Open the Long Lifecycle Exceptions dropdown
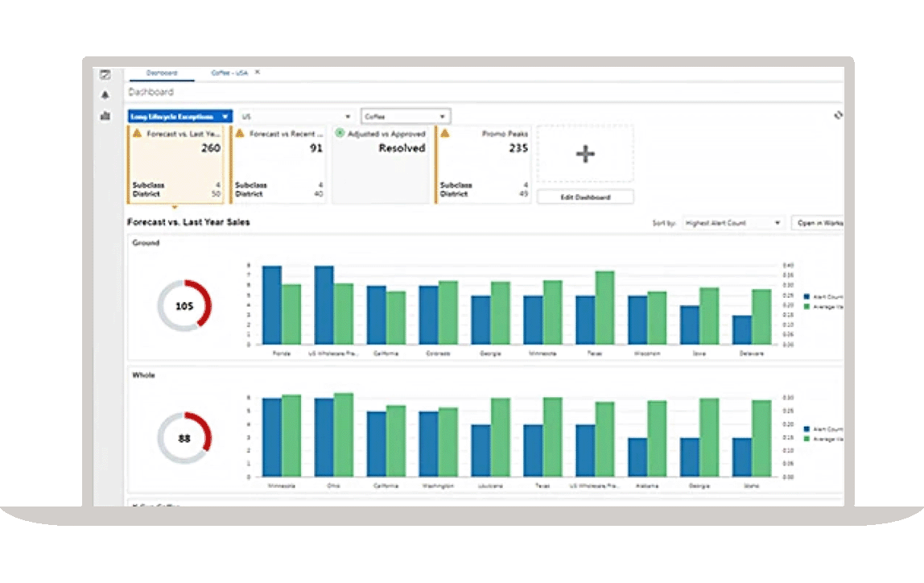This screenshot has width=924, height=583. tap(177, 115)
